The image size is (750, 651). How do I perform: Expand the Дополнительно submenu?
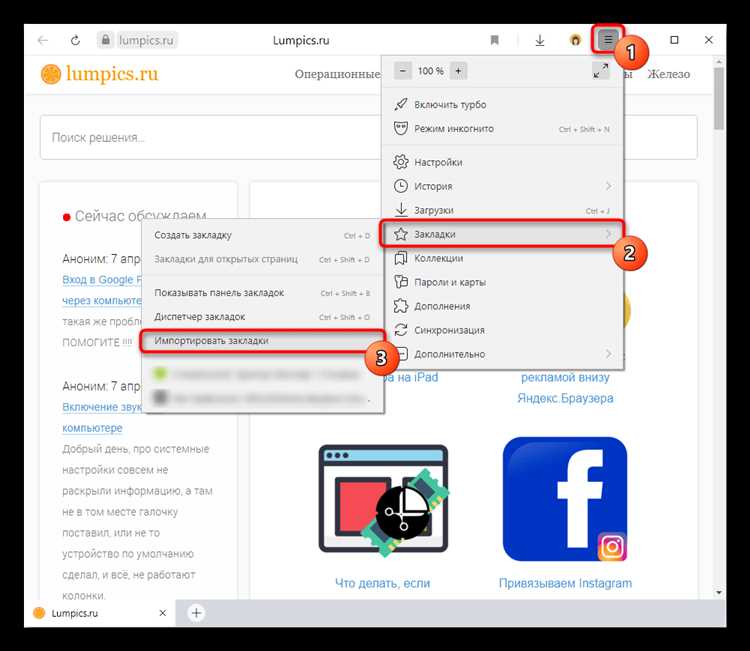click(503, 354)
